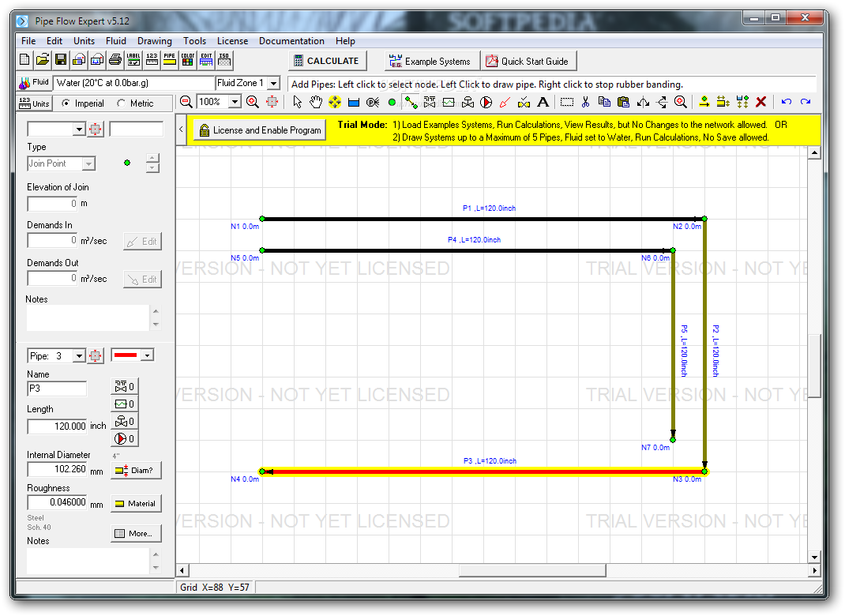Click the pipe fittings count button
The image size is (845, 616).
125,386
